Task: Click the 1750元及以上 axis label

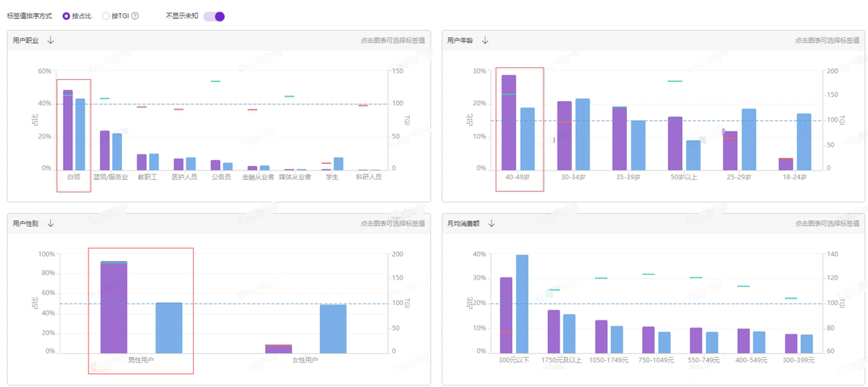Action: (x=561, y=360)
